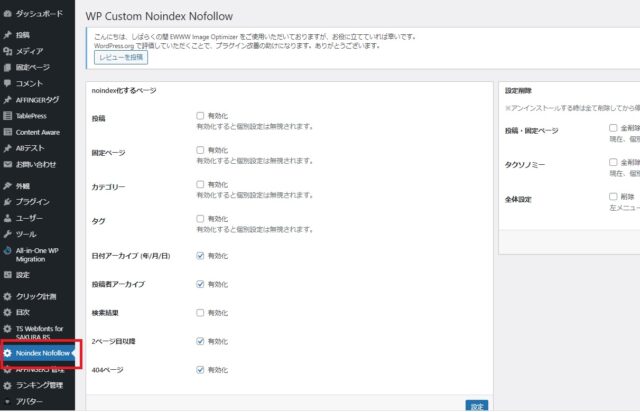Image resolution: width=640 pixels, height=412 pixels.
Task: Click the settings icon beside 設定
Action: click(x=7, y=275)
